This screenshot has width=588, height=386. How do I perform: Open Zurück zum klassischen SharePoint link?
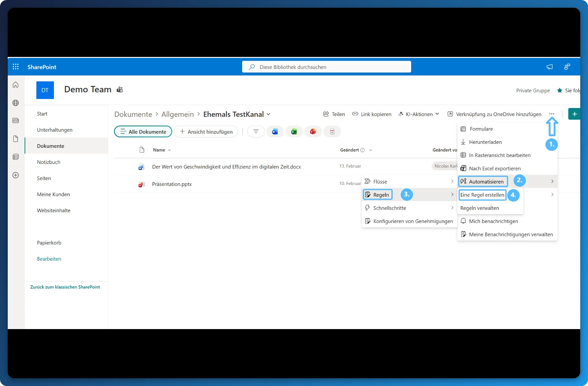(x=65, y=287)
